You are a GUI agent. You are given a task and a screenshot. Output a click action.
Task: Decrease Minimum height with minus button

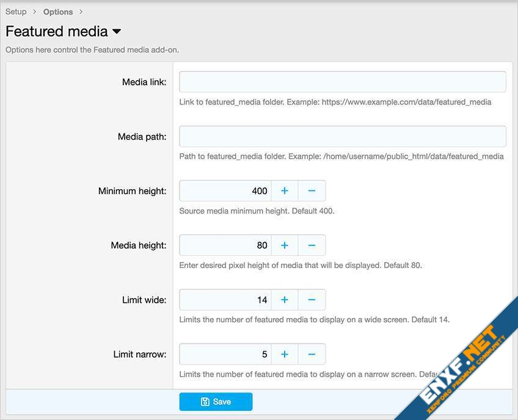312,191
